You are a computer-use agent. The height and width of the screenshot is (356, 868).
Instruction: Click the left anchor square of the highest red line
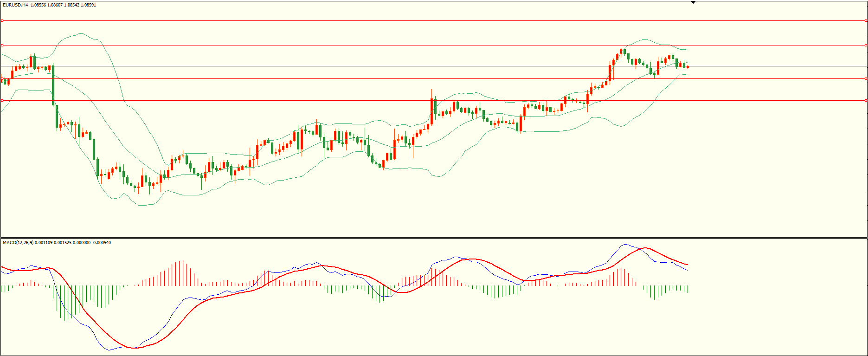tap(2, 20)
